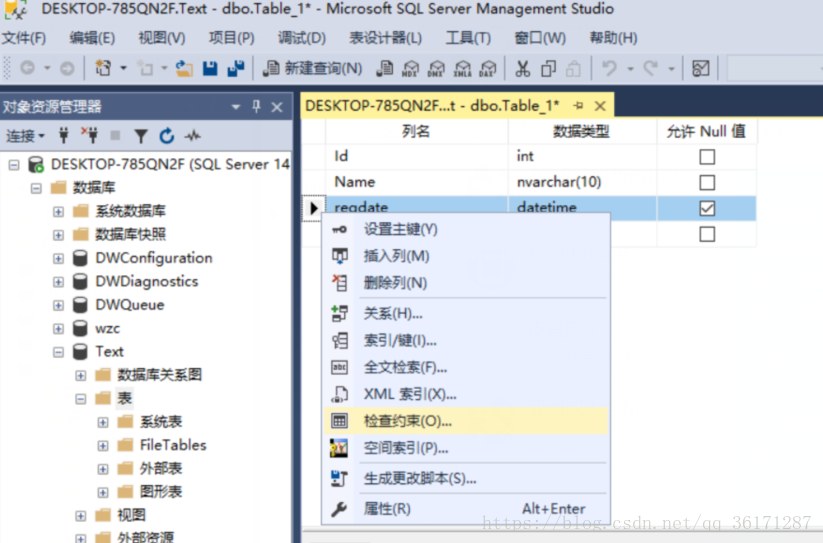Expand the wzc database
This screenshot has width=823, height=543.
[58, 328]
